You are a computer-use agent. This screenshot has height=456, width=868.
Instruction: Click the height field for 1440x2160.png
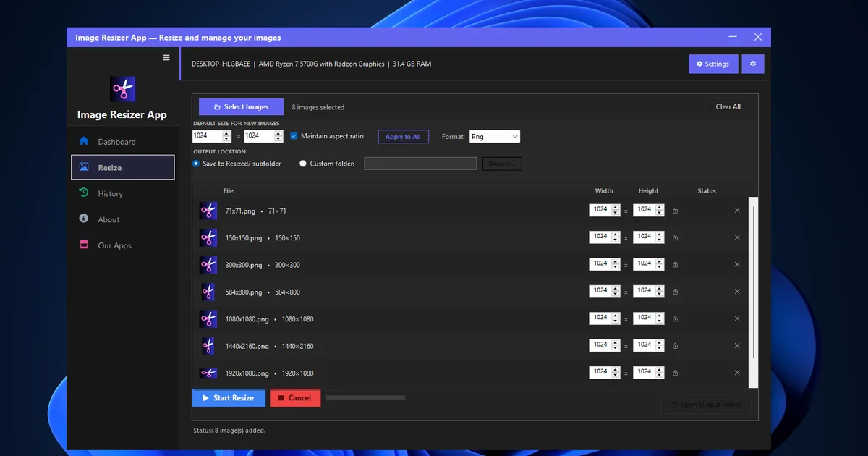point(644,346)
